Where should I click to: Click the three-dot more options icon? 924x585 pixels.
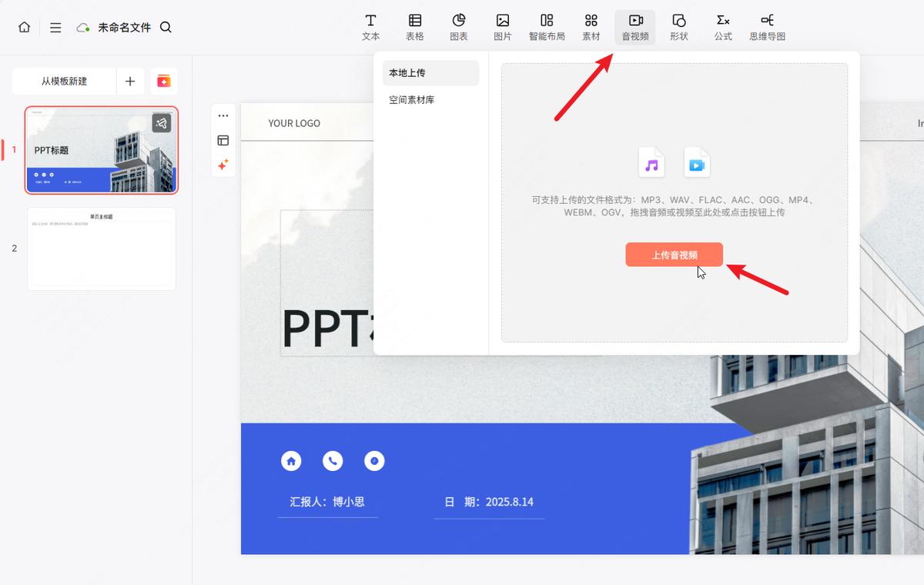point(223,115)
